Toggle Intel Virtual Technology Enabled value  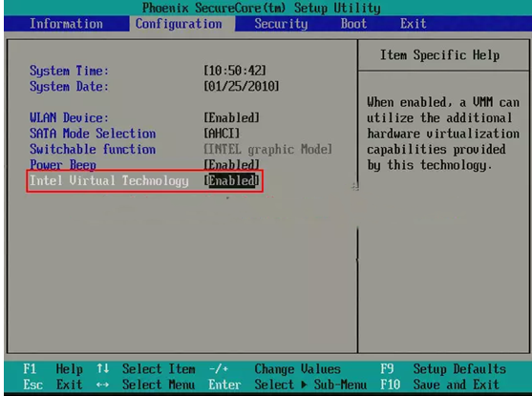coord(232,180)
